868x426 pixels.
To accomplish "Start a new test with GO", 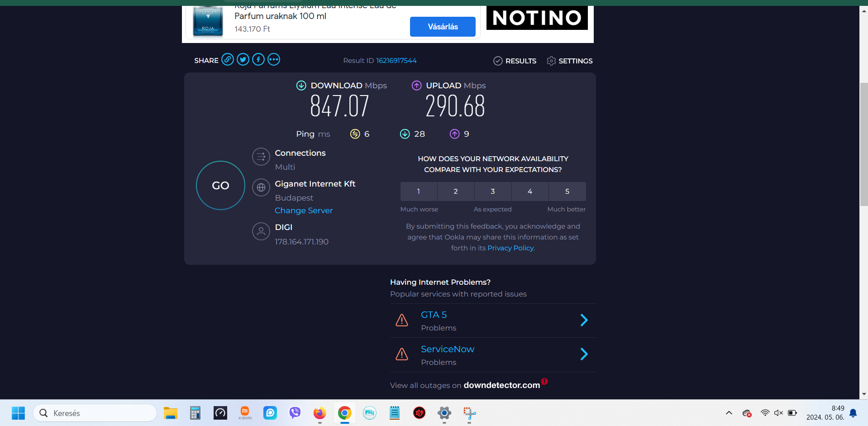I will (x=220, y=186).
